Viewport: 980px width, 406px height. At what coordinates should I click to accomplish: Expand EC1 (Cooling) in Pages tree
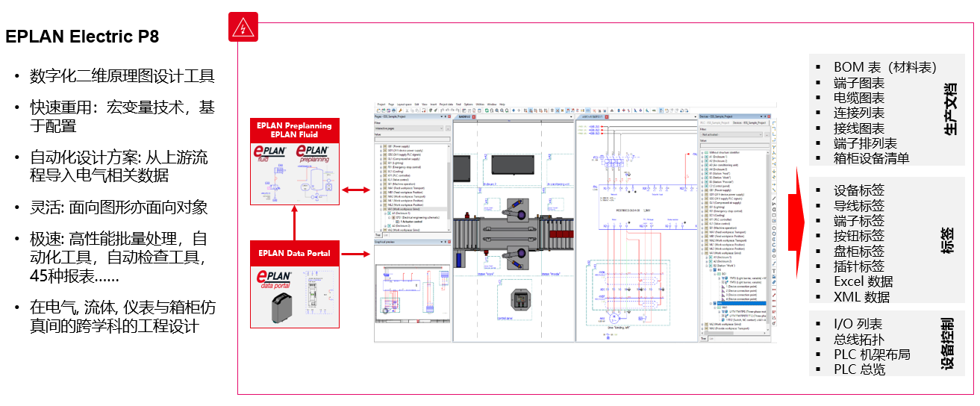[381, 172]
